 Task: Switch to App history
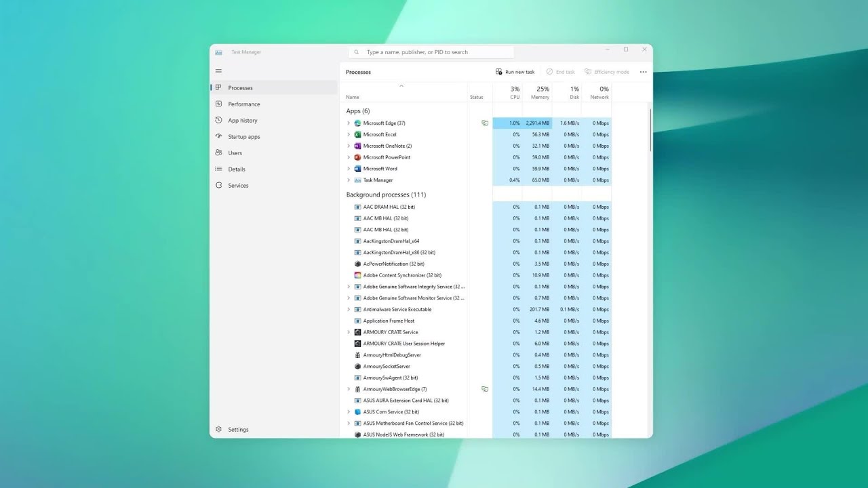click(x=273, y=121)
